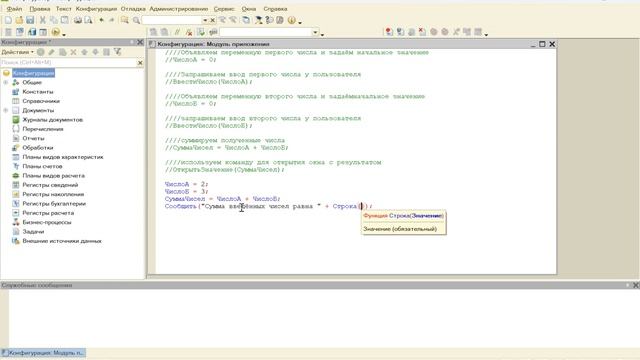Click the filter funnel icon in the configuration panel
Image resolution: width=640 pixels, height=360 pixels.
pyautogui.click(x=118, y=52)
